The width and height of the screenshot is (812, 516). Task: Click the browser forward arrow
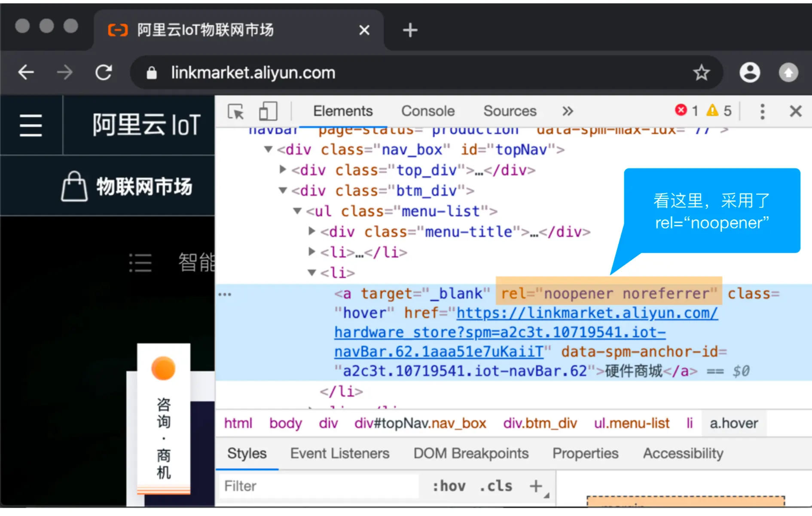64,72
